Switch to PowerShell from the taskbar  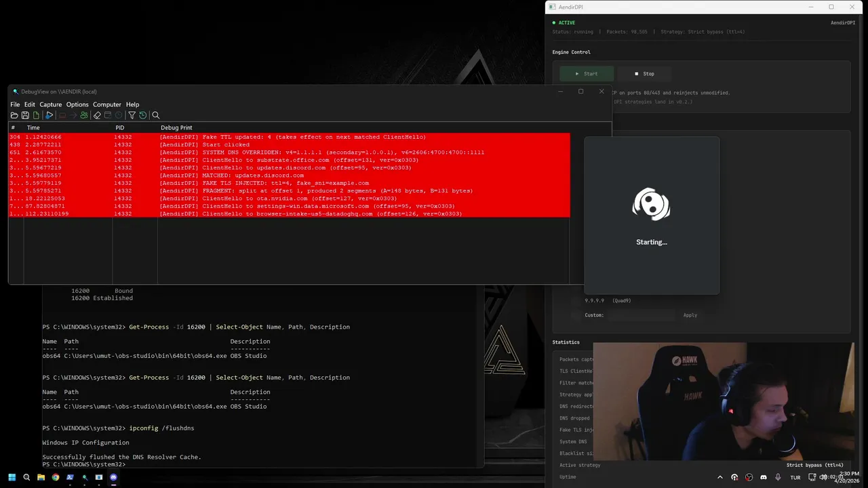point(70,477)
